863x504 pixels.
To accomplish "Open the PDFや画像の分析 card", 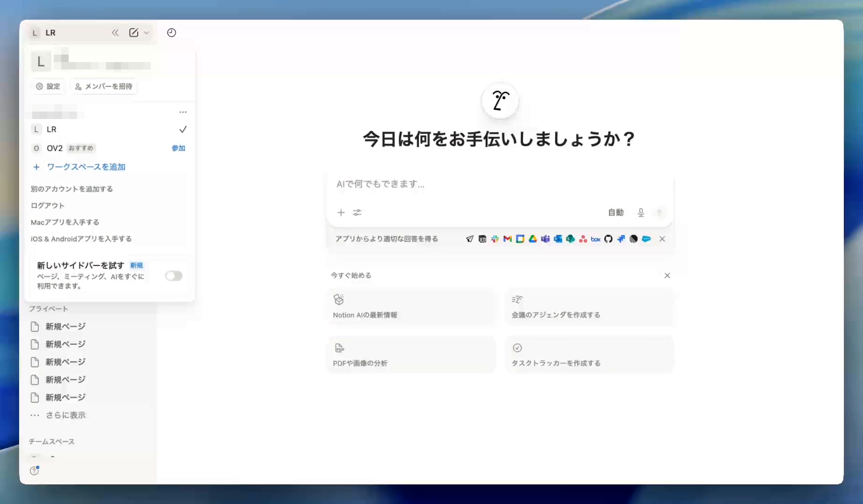I will (411, 355).
